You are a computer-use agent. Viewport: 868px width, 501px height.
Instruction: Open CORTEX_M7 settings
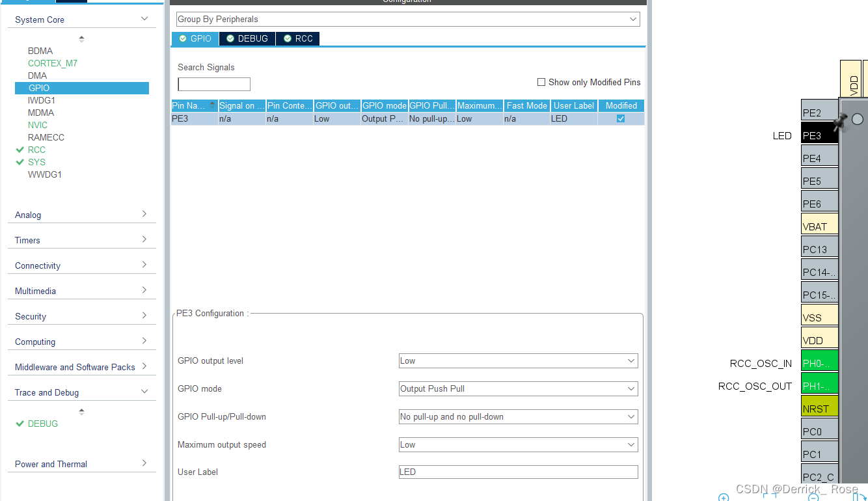[x=53, y=63]
